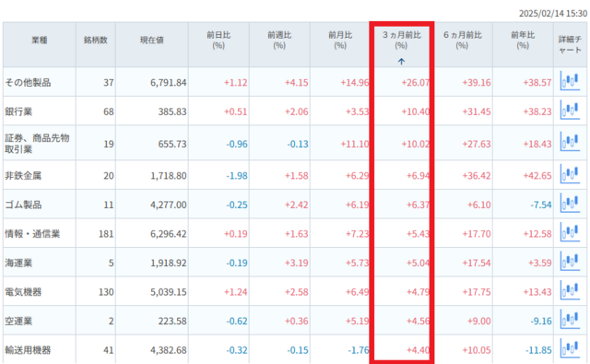Image resolution: width=590 pixels, height=364 pixels.
Task: Open detail chart for 電気機器 row
Action: point(570,290)
